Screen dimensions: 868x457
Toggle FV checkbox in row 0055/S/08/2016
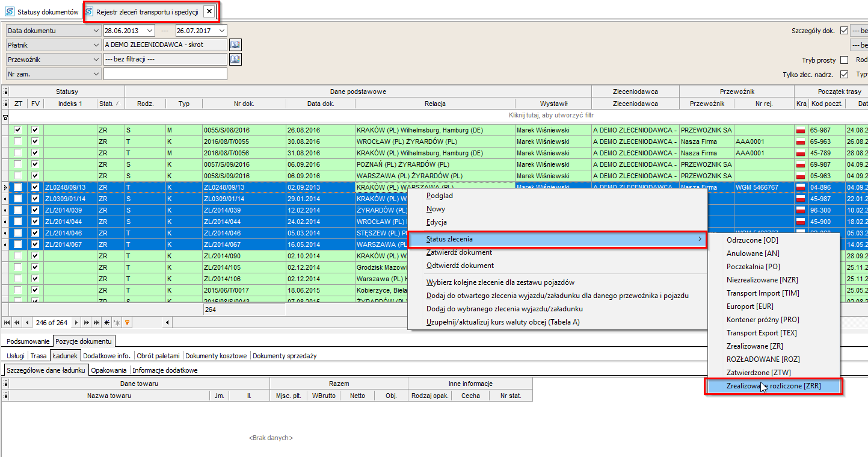pos(35,130)
